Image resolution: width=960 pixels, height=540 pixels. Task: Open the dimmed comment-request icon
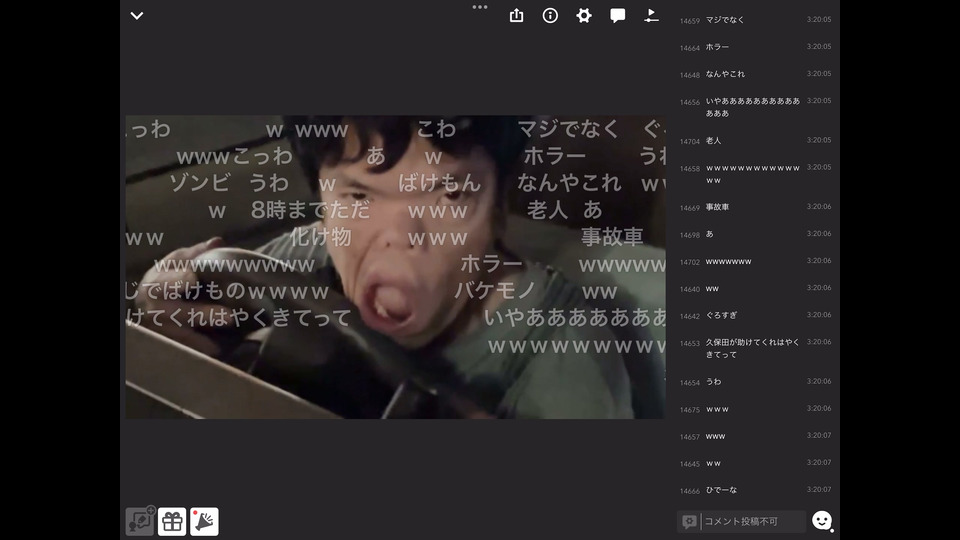[x=140, y=522]
